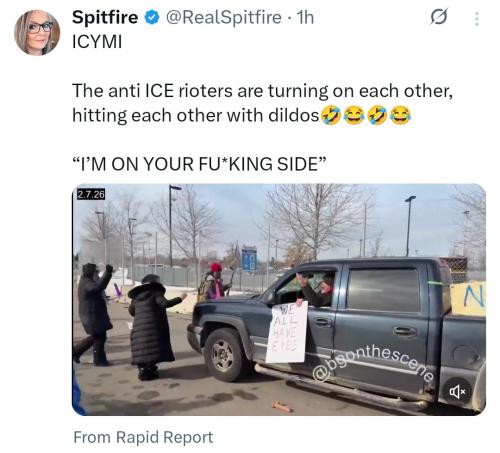Click the Spitfire display name
The width and height of the screenshot is (500, 453).
pyautogui.click(x=105, y=17)
